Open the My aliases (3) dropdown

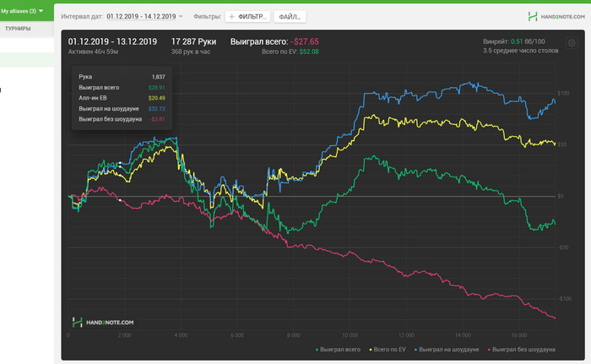coord(22,11)
